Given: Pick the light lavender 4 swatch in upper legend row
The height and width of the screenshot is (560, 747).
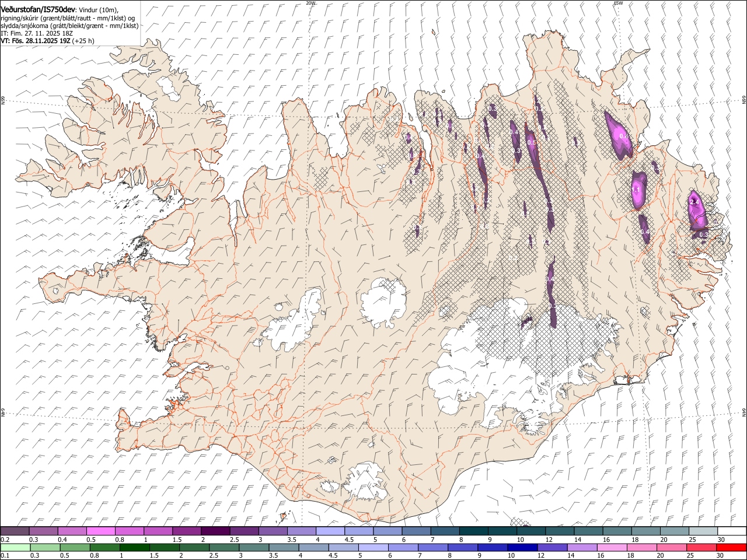Looking at the screenshot, I should click(330, 531).
